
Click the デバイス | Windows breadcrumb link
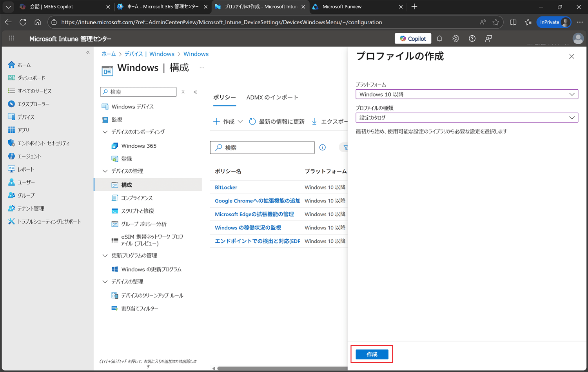(149, 54)
